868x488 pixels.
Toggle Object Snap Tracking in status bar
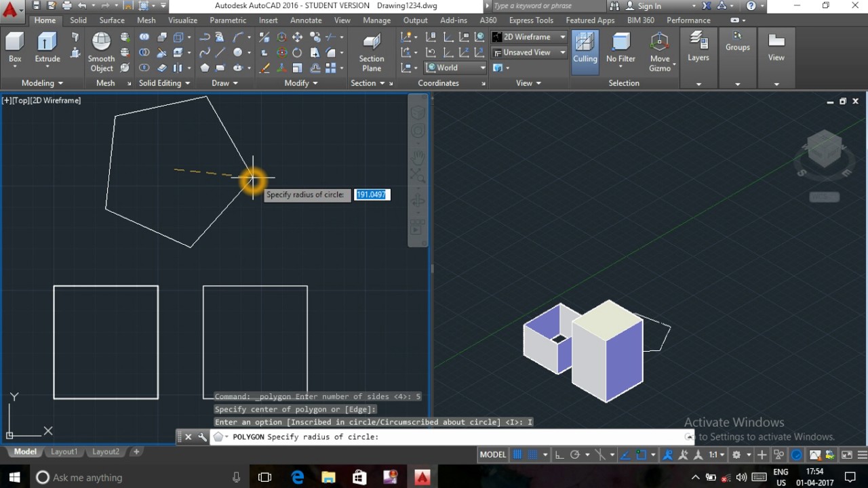(625, 455)
